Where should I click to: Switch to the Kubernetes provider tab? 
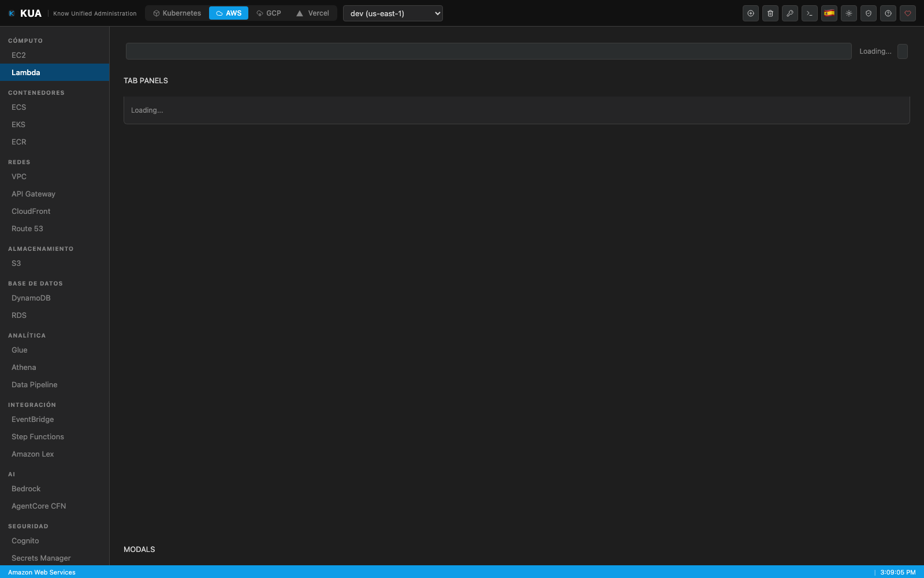click(177, 13)
